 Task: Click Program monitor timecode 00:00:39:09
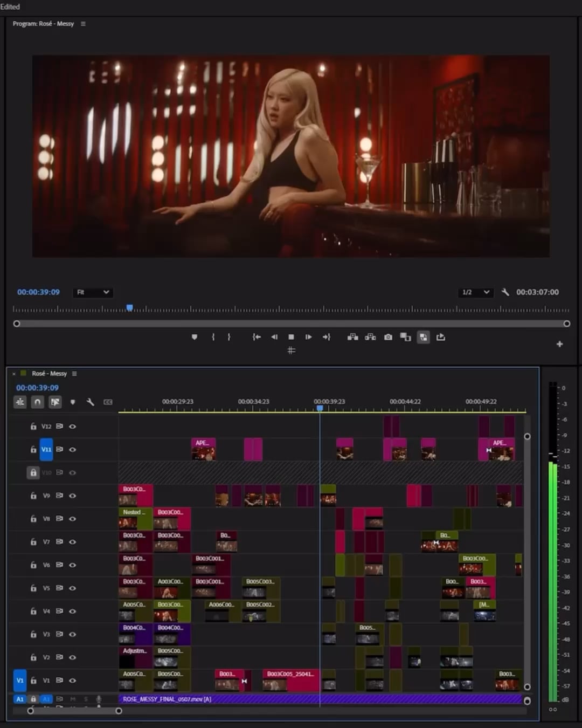click(x=38, y=292)
